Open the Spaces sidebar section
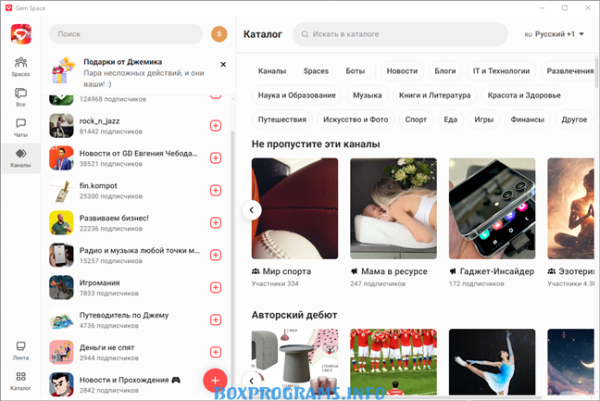 click(x=20, y=66)
